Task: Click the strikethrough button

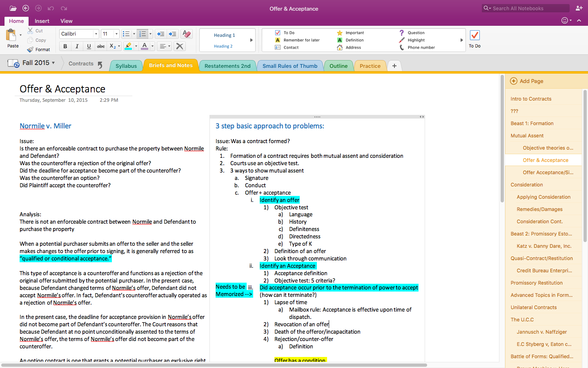Action: click(101, 46)
